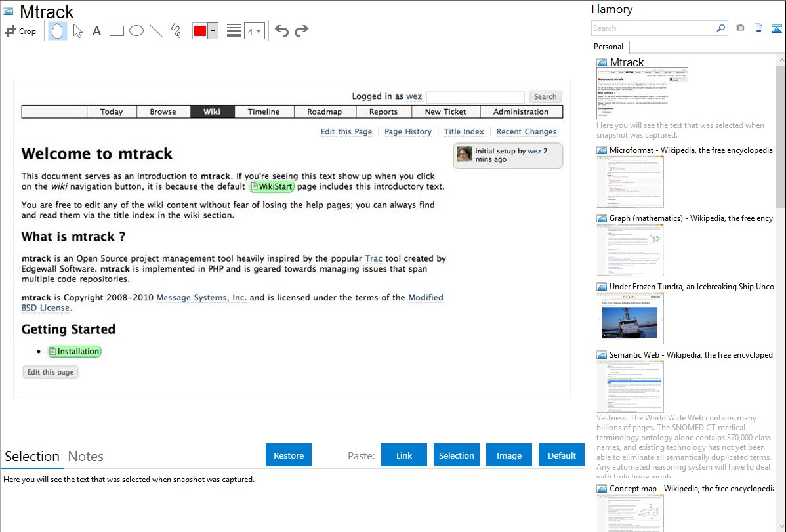Click the search box in the Mtrack page

click(475, 97)
